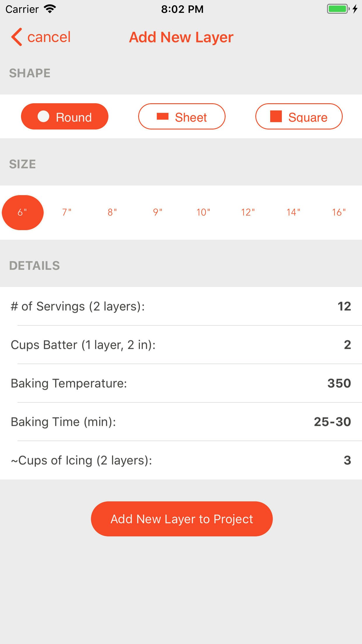Screen dimensions: 362x644
Task: Choose the 7" size
Action: coord(67,212)
